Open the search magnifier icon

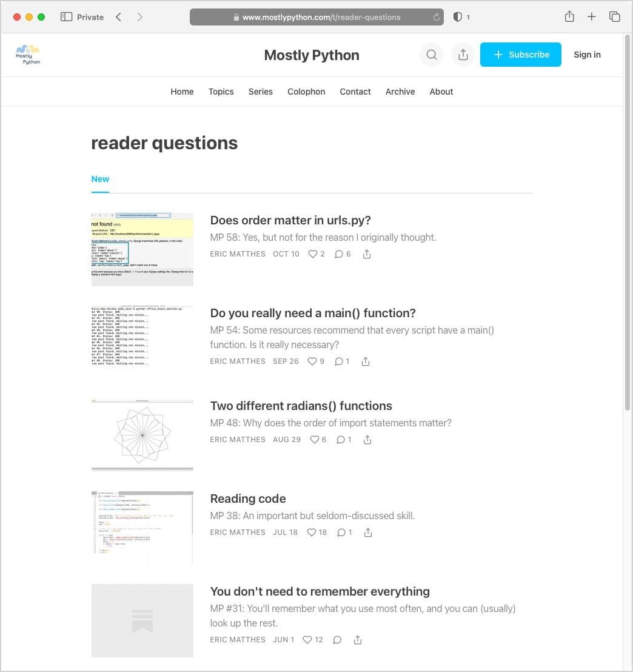pyautogui.click(x=431, y=55)
